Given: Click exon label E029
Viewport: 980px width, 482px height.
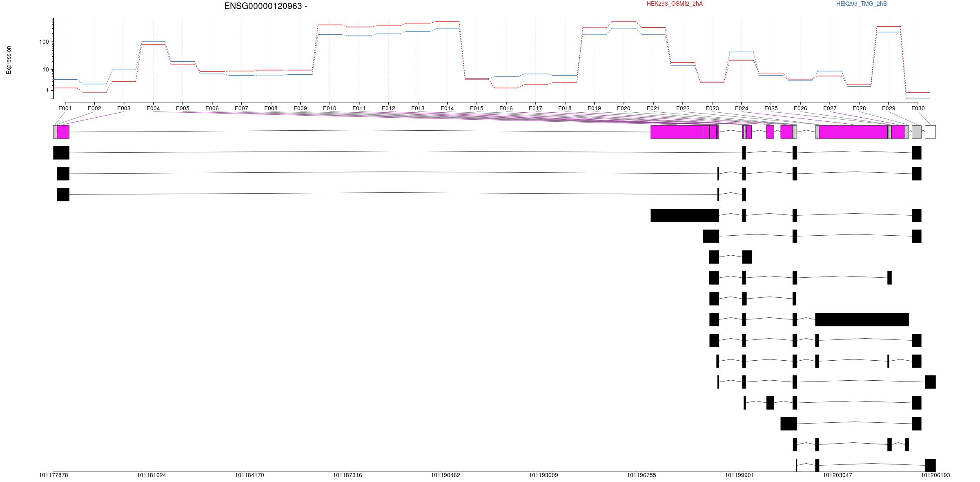Looking at the screenshot, I should [x=889, y=108].
